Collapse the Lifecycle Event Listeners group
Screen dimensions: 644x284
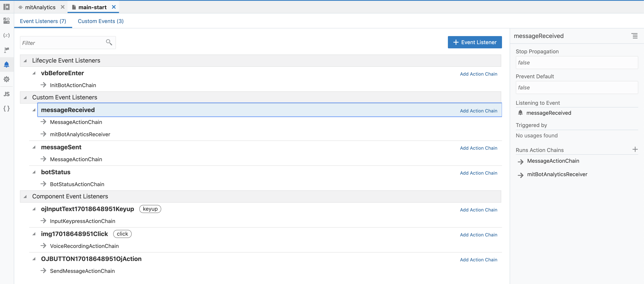(25, 61)
